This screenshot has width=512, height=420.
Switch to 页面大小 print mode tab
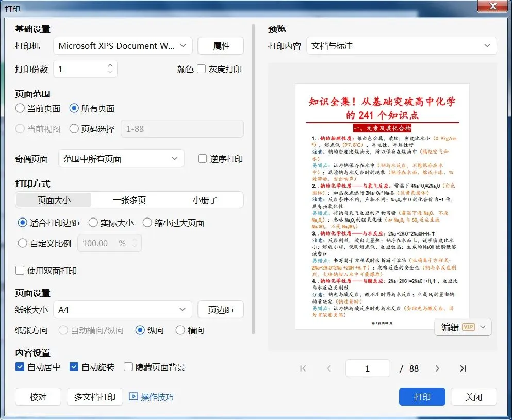tap(54, 200)
